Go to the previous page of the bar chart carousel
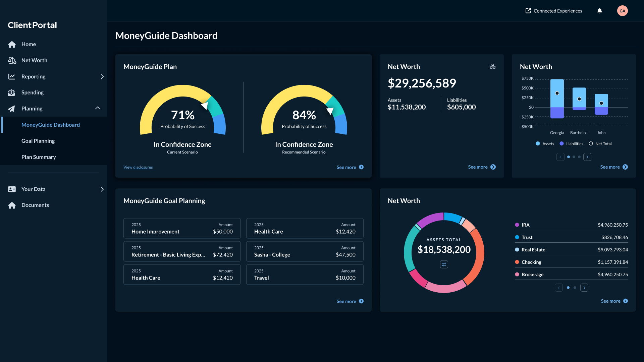Screen dimensions: 644x362 pos(560,157)
